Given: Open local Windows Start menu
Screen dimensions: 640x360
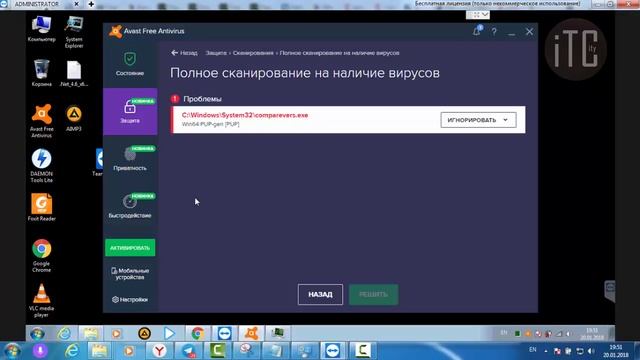Looking at the screenshot, I should (12, 351).
